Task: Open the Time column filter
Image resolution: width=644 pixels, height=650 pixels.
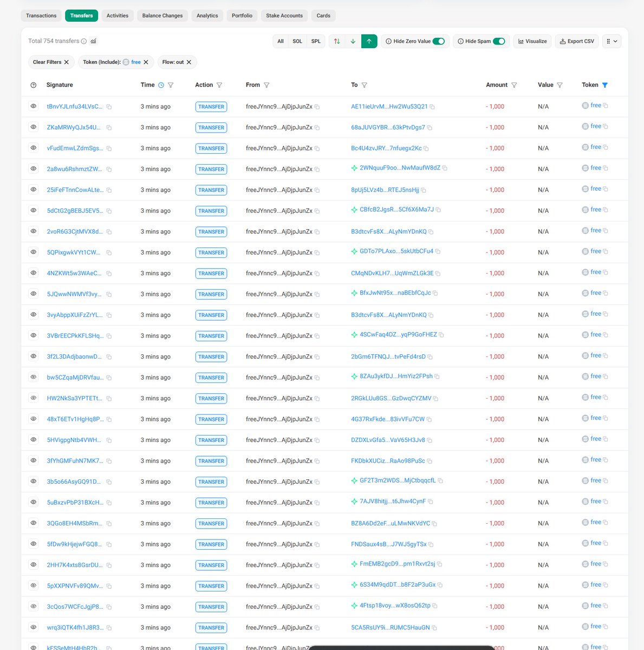Action: click(171, 85)
